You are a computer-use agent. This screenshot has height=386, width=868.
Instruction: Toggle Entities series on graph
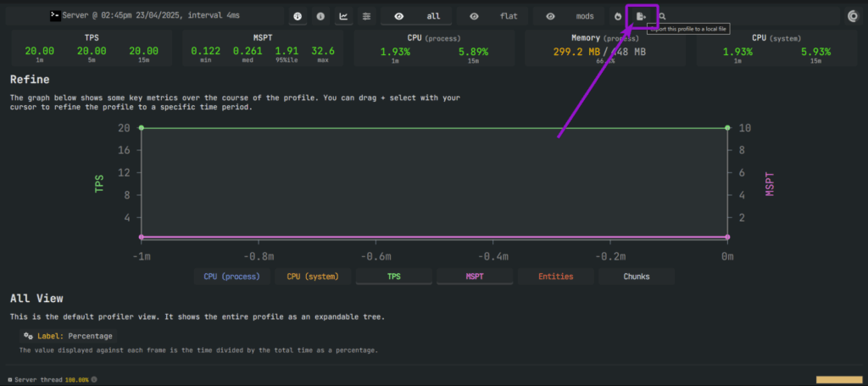click(556, 277)
